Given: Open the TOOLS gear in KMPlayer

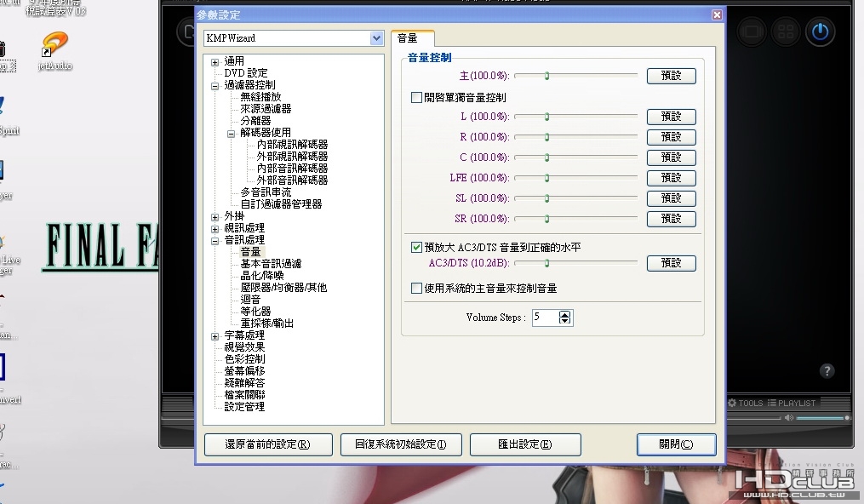Looking at the screenshot, I should click(745, 404).
